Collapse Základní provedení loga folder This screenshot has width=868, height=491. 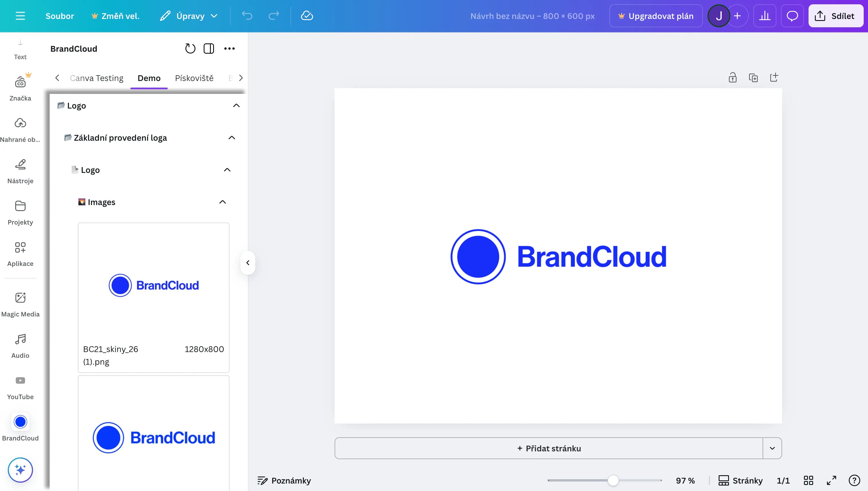[232, 138]
